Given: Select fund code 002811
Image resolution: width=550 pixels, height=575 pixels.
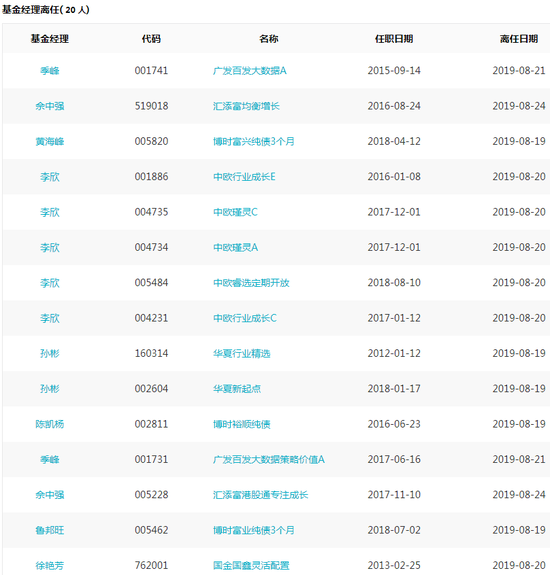Looking at the screenshot, I should tap(151, 424).
